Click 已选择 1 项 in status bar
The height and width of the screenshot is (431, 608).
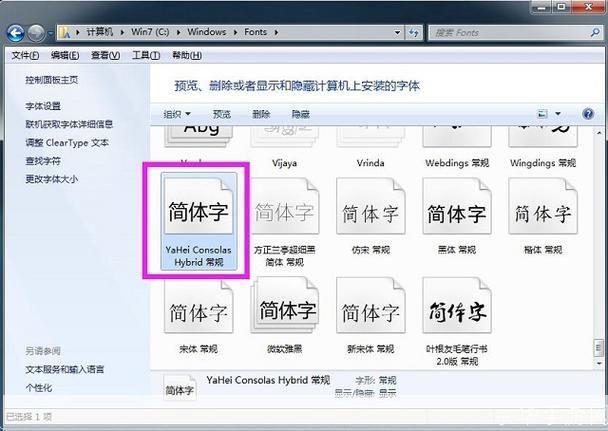(29, 417)
